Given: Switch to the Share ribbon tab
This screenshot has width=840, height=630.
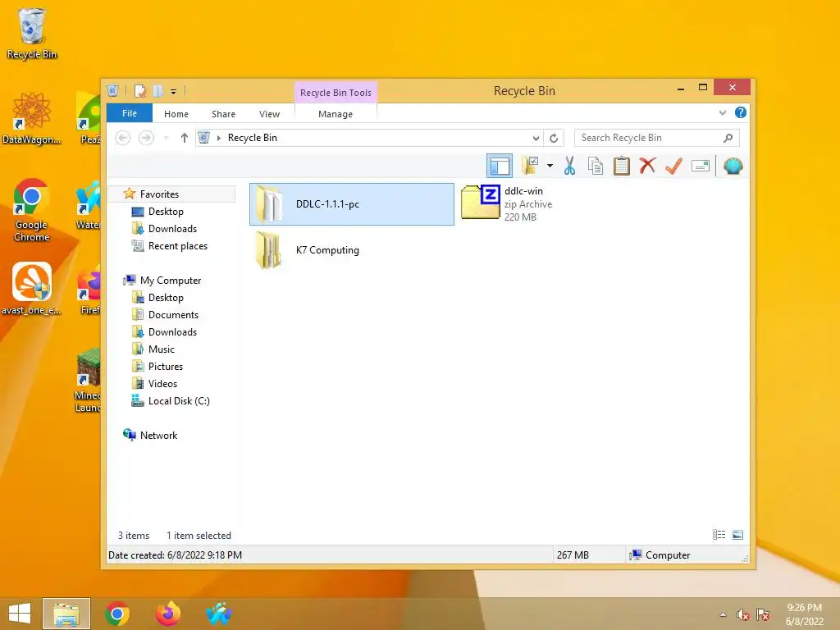Looking at the screenshot, I should [x=223, y=113].
